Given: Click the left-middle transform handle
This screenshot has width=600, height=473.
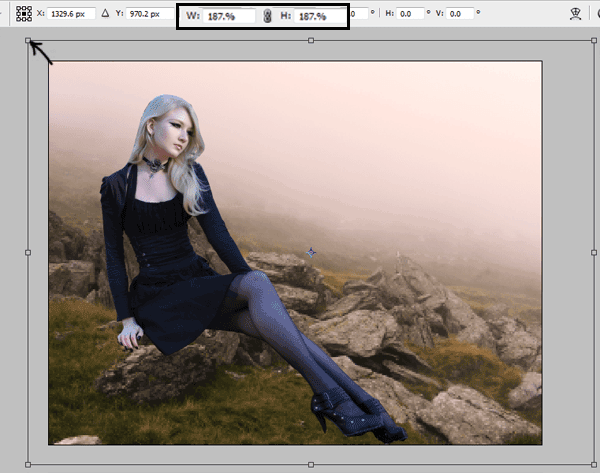Looking at the screenshot, I should (28, 253).
